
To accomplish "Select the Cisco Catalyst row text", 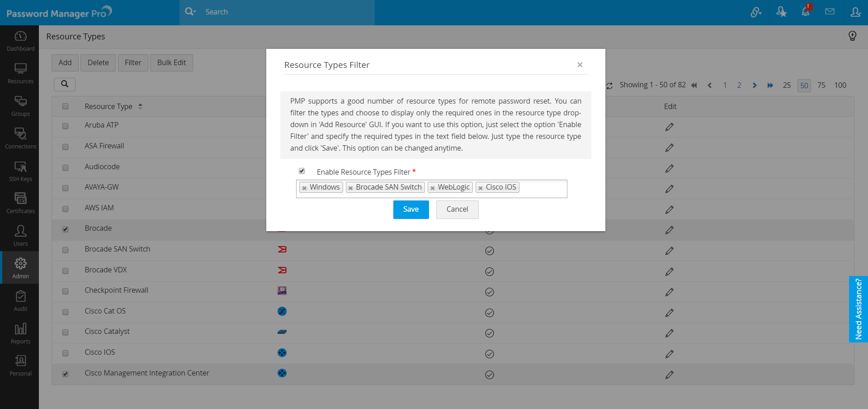I will tap(107, 331).
